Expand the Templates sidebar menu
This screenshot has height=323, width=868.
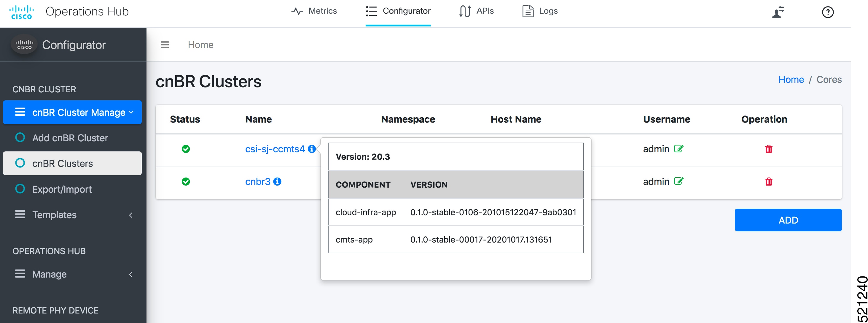pyautogui.click(x=72, y=215)
